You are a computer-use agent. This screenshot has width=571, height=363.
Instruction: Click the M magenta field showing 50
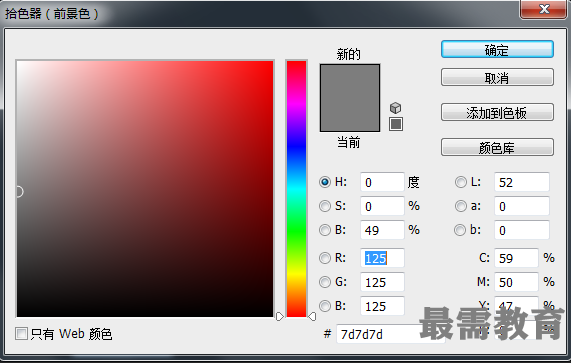click(x=516, y=282)
